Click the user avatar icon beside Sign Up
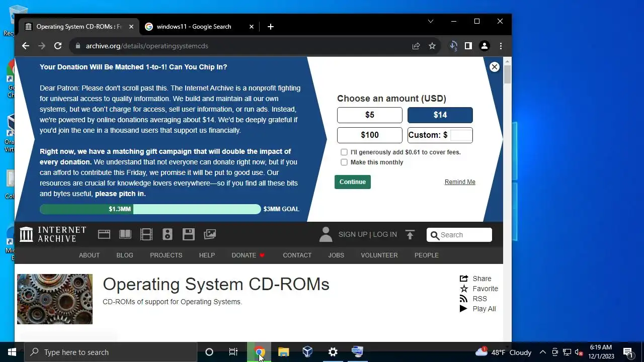The height and width of the screenshot is (362, 644). click(x=326, y=234)
